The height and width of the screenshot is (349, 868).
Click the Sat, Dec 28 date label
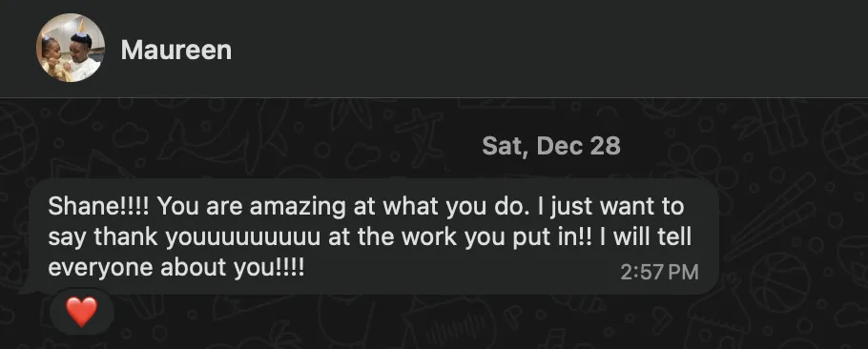click(x=550, y=146)
